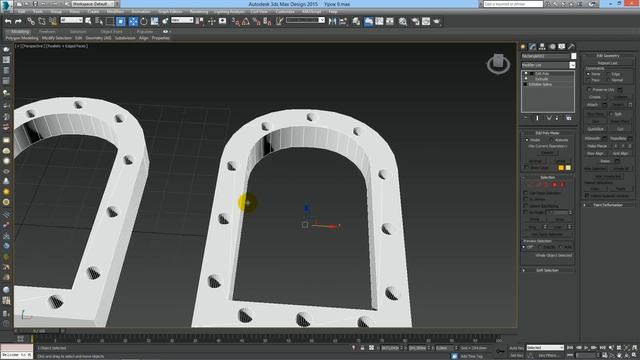Click the Repeat Last button

point(607,63)
